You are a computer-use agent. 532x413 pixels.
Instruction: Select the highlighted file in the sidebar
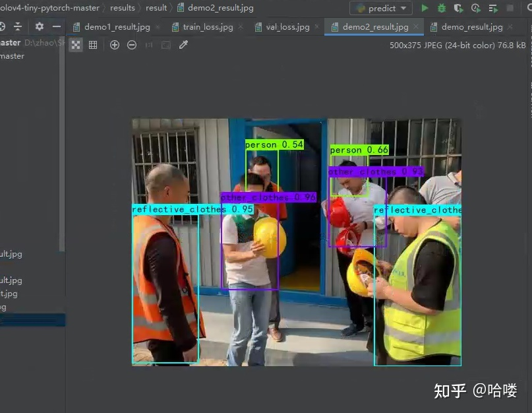(x=32, y=320)
